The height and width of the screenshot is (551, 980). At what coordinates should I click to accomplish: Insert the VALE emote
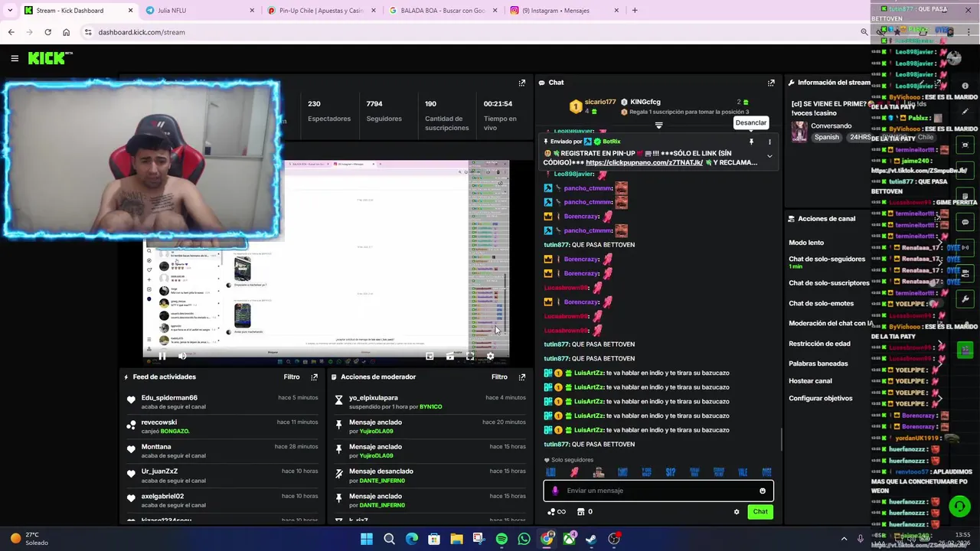click(x=742, y=472)
